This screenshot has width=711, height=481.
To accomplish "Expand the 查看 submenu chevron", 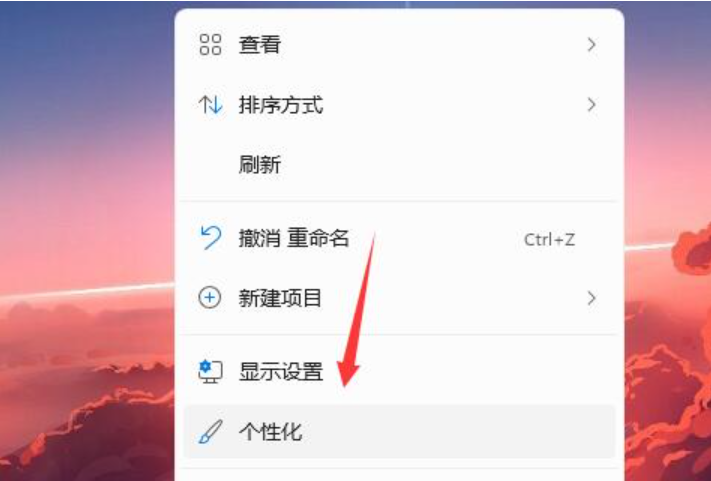I will [591, 44].
